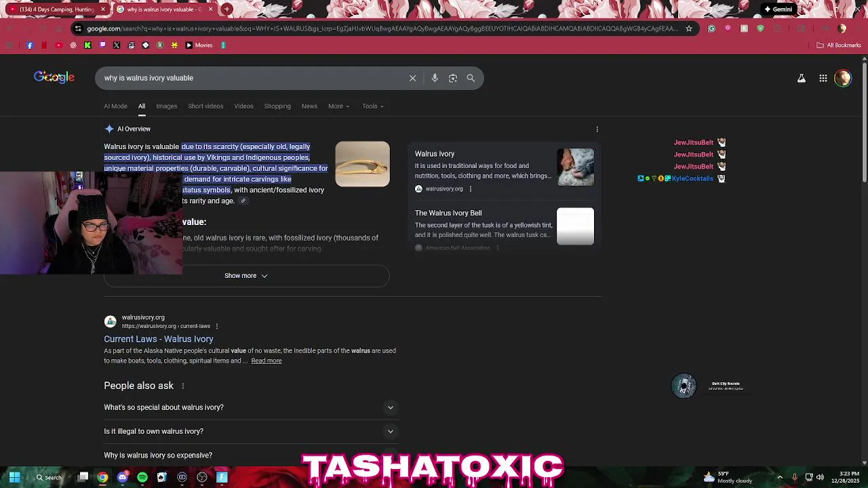Viewport: 868px width, 488px height.
Task: Start voice search with the microphone icon
Action: (435, 78)
